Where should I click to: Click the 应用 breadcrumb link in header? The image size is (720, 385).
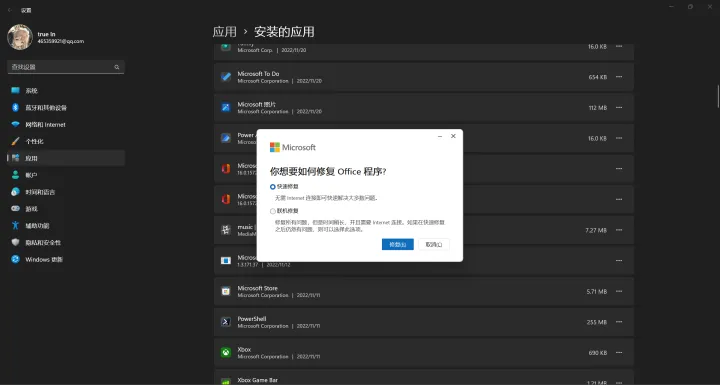point(225,32)
